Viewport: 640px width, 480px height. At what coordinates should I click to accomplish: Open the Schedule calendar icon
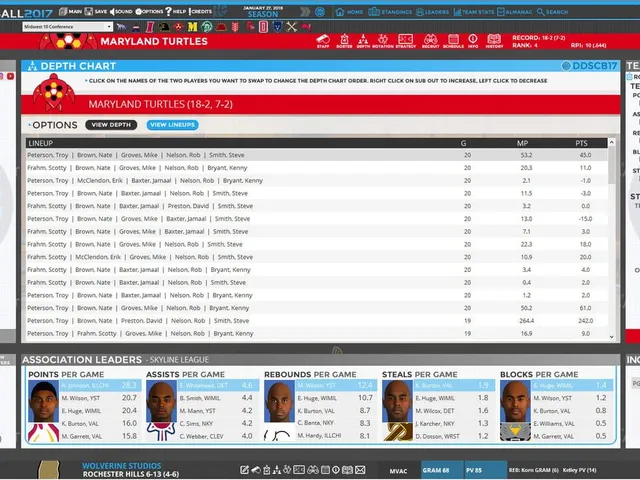(453, 41)
